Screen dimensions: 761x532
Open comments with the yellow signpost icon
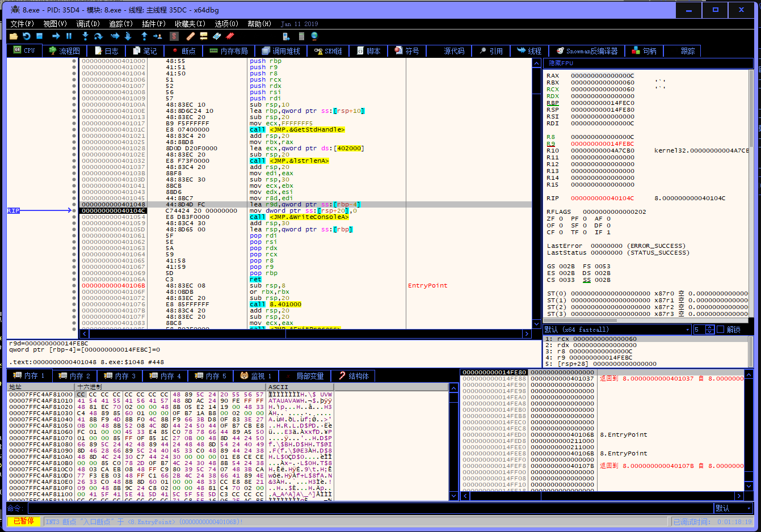point(204,36)
